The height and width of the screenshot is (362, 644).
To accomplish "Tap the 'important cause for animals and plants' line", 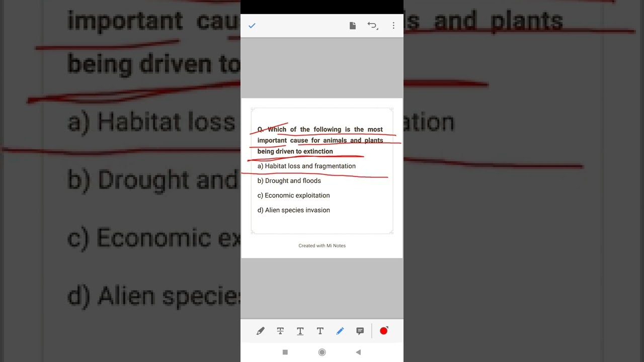I will [x=320, y=140].
